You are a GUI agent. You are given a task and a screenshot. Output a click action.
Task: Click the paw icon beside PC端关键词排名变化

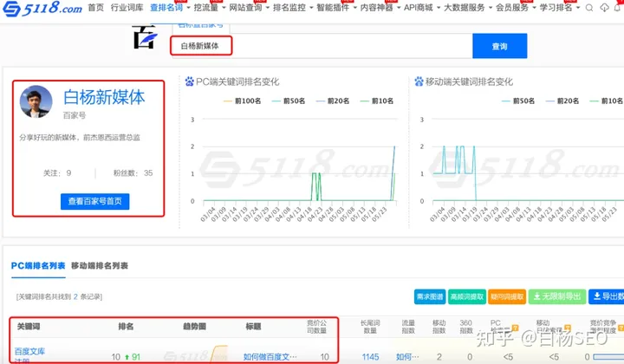click(x=190, y=81)
